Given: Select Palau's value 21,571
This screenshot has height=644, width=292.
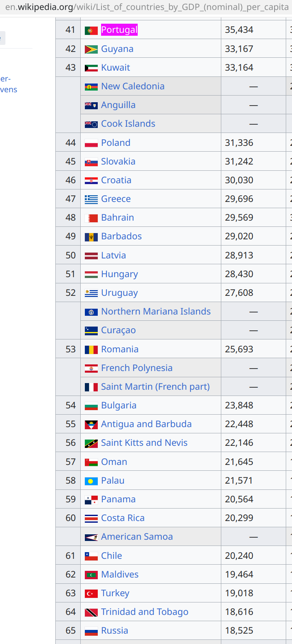Looking at the screenshot, I should pyautogui.click(x=239, y=481).
